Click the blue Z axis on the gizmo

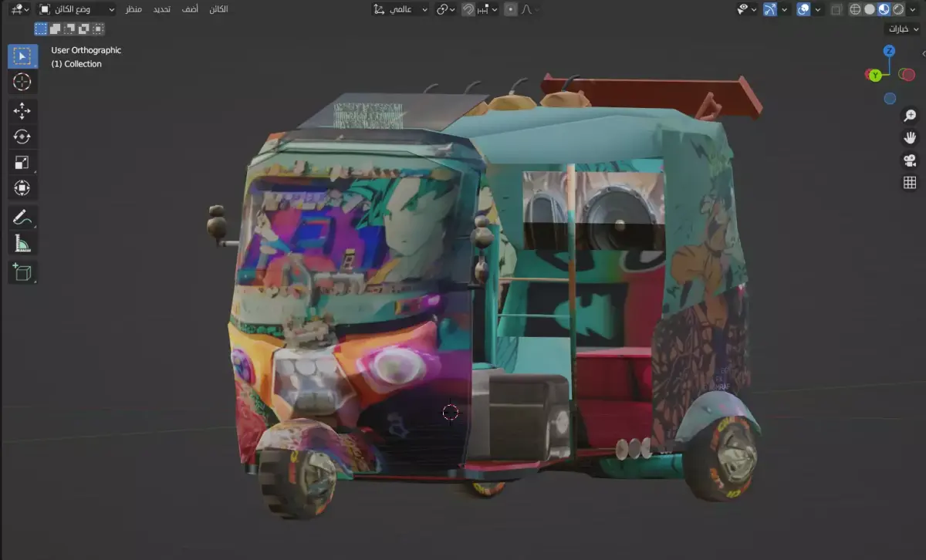point(889,51)
